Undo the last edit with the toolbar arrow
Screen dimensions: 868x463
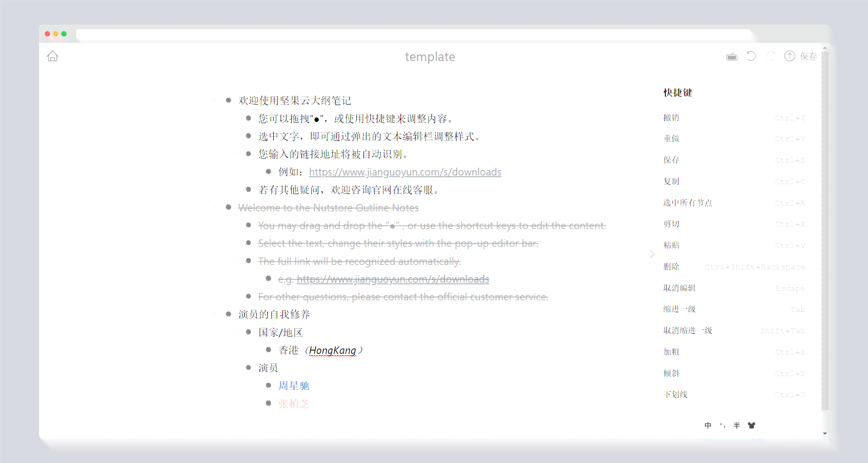751,56
